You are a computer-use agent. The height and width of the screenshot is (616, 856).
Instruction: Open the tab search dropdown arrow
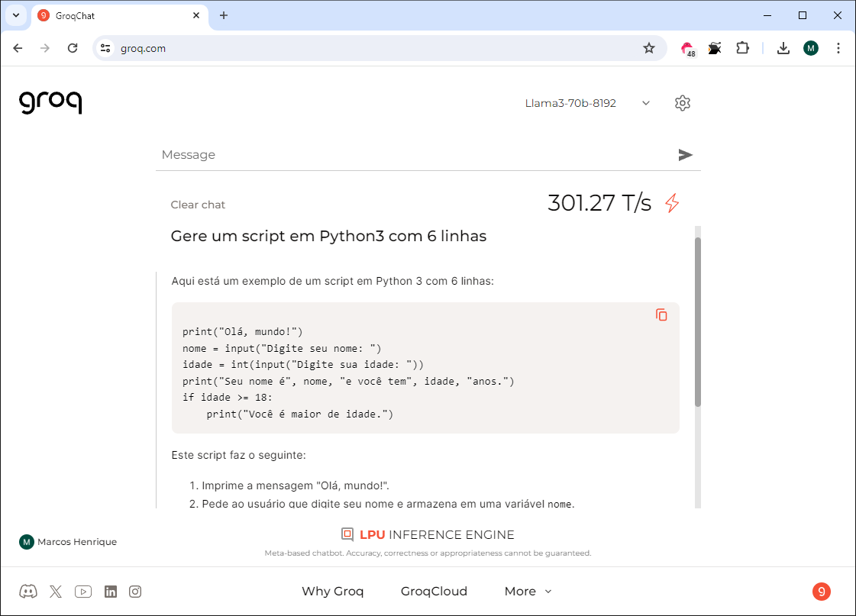click(16, 15)
